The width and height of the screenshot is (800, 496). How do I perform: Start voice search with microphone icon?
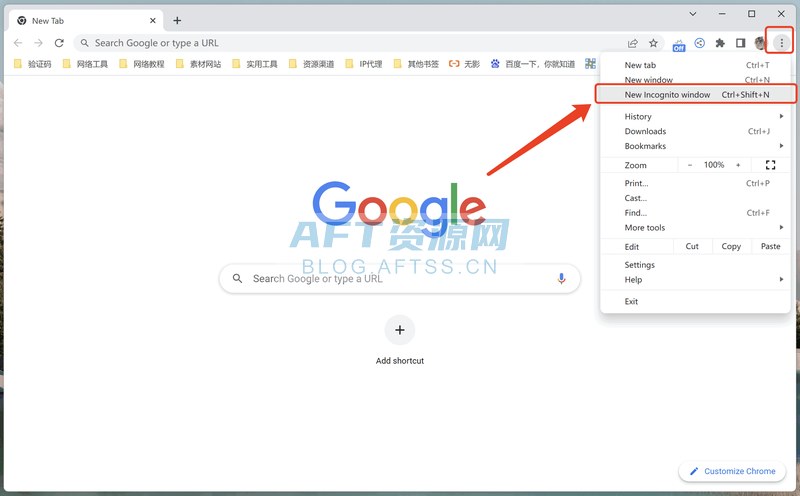[x=561, y=279]
